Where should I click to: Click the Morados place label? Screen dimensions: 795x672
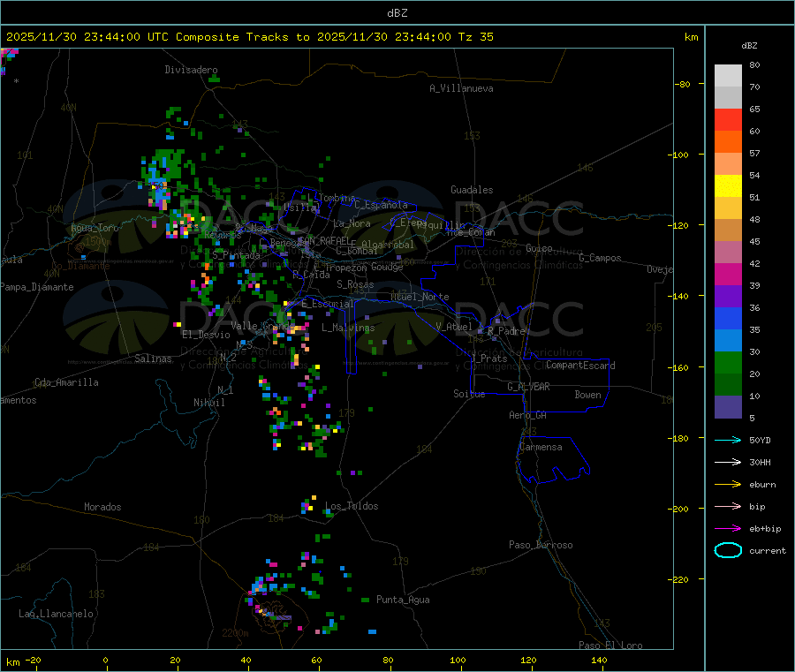click(103, 507)
